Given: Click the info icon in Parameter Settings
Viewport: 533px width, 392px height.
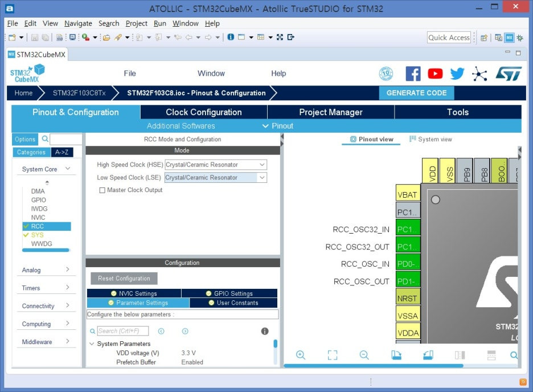Looking at the screenshot, I should (x=265, y=331).
